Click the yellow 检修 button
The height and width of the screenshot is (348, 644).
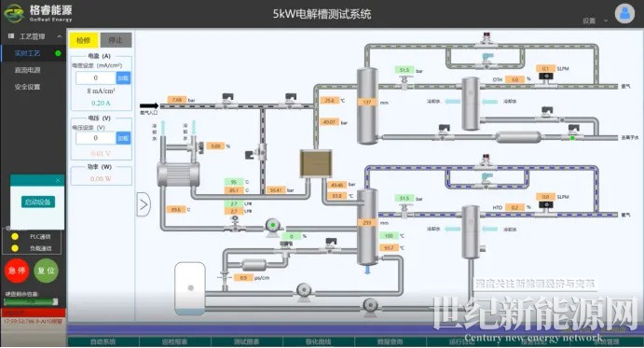pyautogui.click(x=83, y=40)
